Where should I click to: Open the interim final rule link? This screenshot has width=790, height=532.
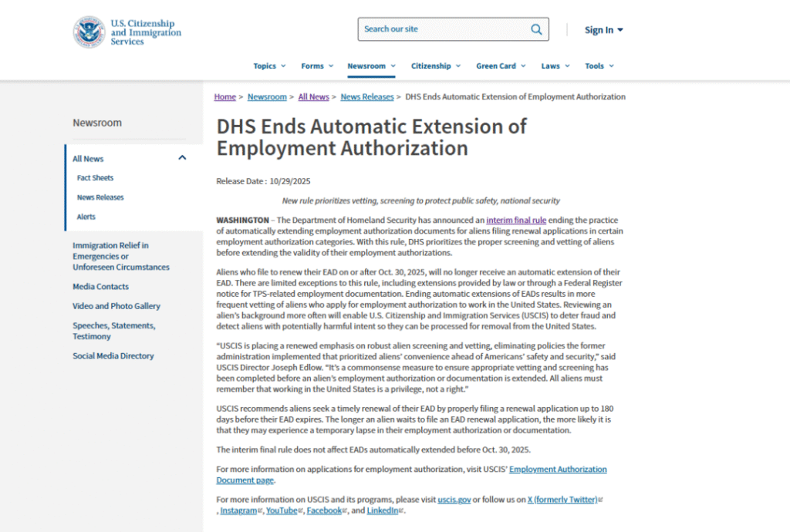click(515, 221)
